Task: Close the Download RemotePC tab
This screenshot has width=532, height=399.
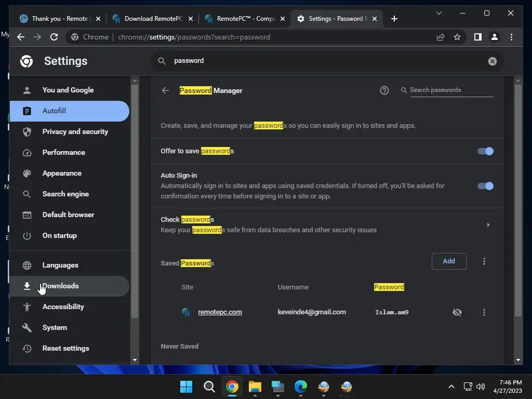Action: point(191,19)
